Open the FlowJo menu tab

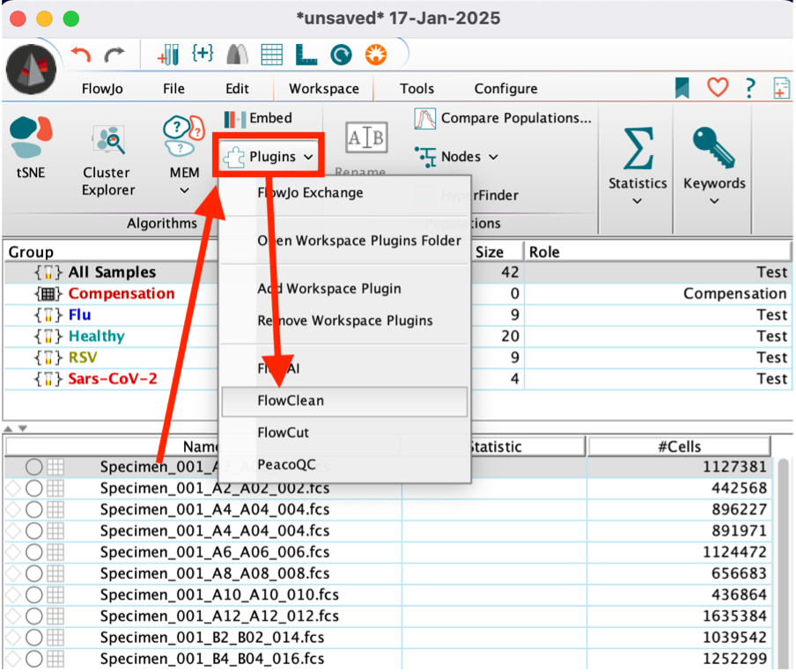(102, 89)
